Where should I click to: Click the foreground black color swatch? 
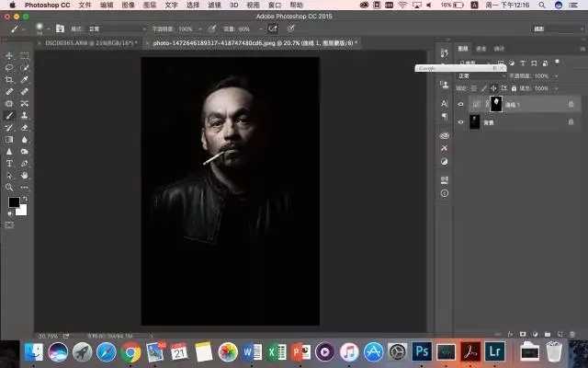14,202
